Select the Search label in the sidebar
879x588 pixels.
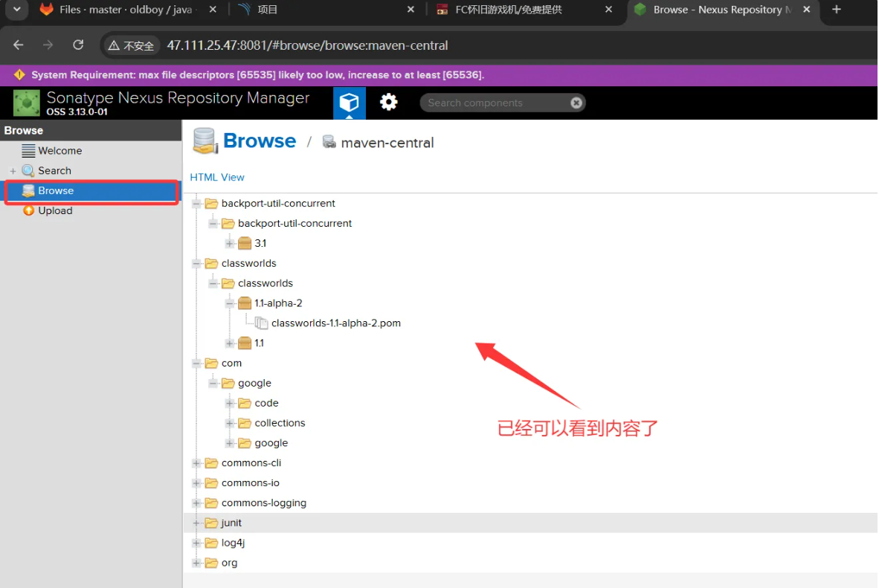54,171
